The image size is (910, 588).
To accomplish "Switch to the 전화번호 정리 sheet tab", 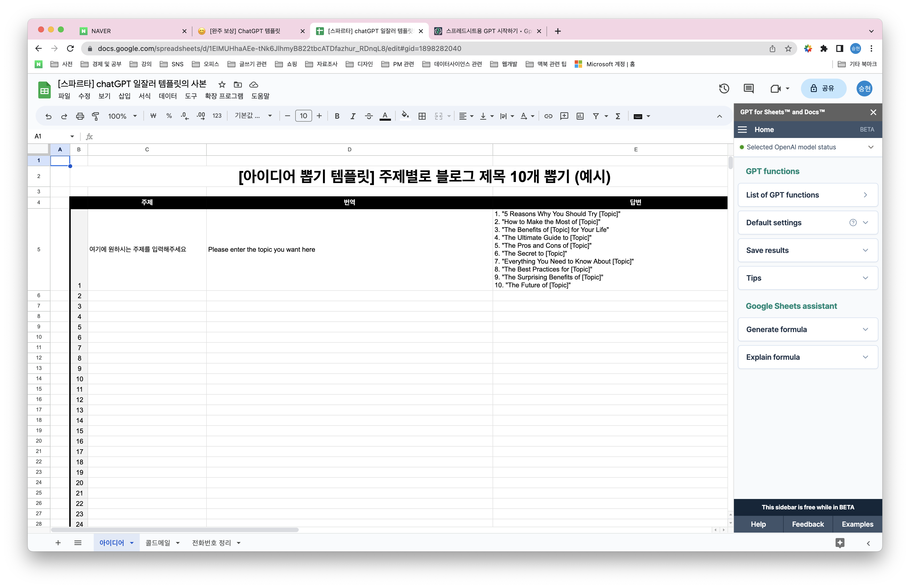I will 216,543.
